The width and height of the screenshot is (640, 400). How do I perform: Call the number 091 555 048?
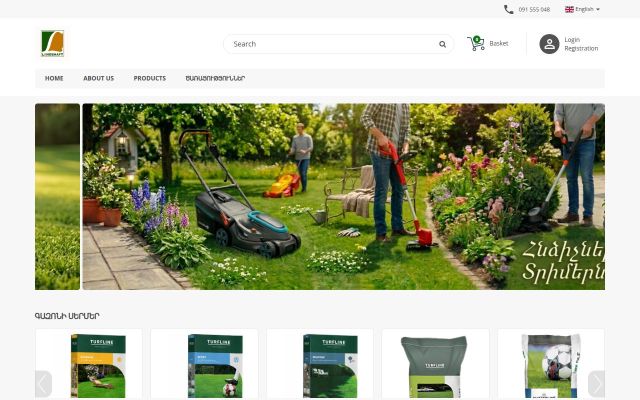click(534, 9)
